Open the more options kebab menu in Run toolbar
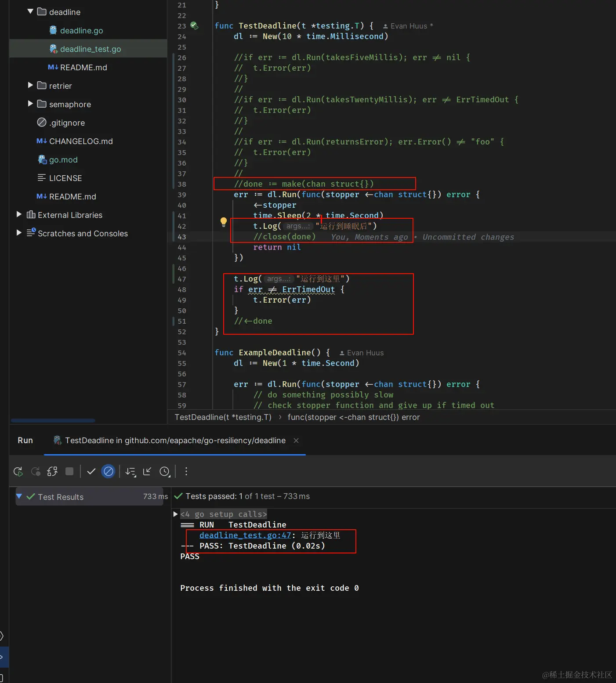Image resolution: width=616 pixels, height=683 pixels. click(186, 471)
